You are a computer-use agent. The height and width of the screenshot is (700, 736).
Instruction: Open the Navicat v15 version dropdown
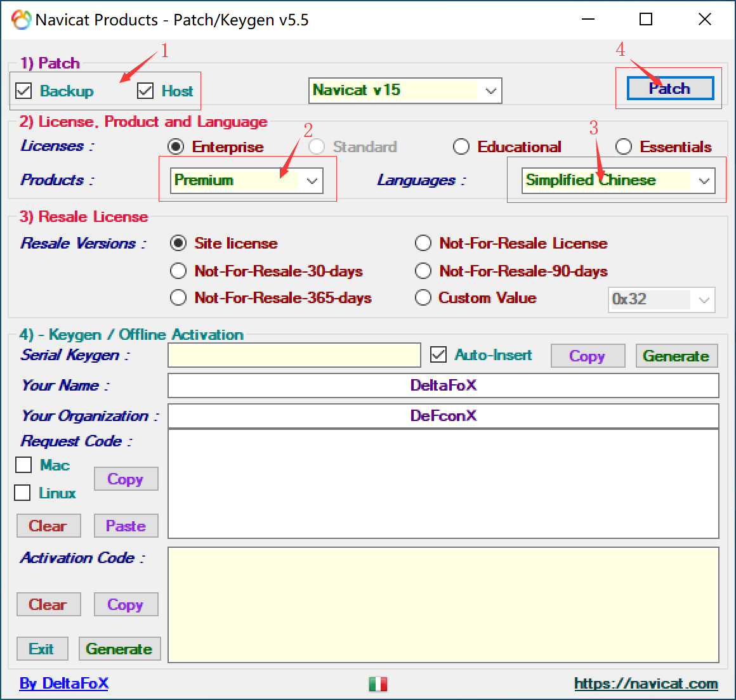490,91
